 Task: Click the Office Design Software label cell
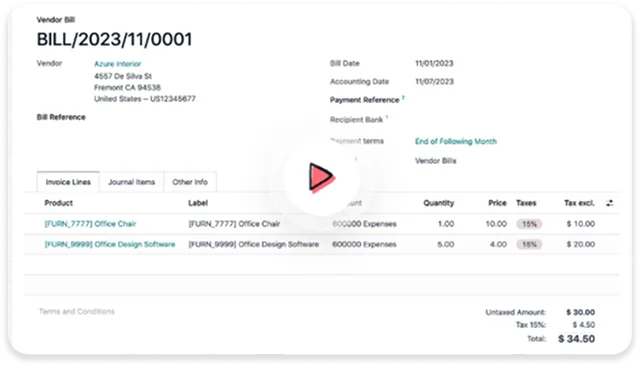tap(253, 244)
